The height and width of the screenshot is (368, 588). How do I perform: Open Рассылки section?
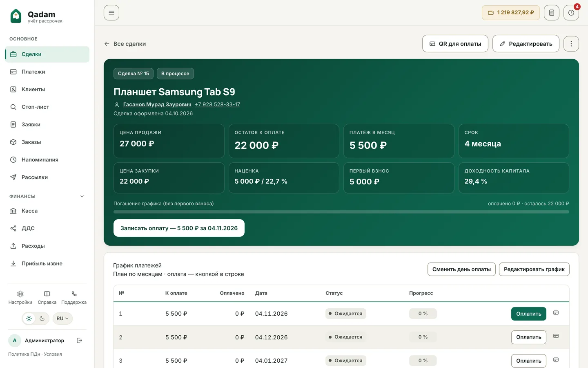coord(47,177)
